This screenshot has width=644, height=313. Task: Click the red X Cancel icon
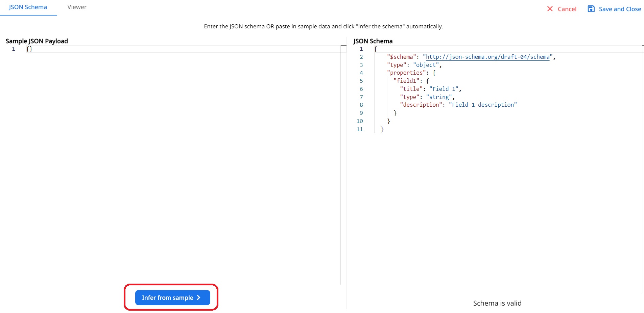550,9
